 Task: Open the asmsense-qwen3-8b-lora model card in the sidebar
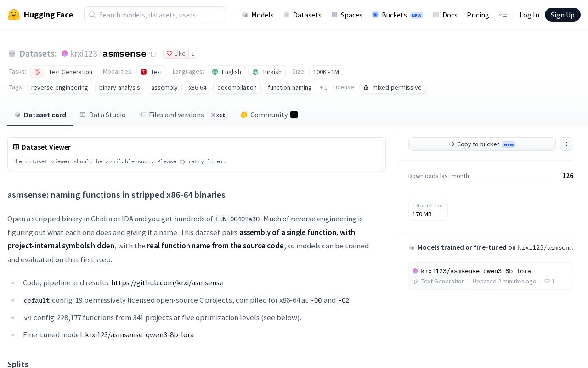coord(491,276)
